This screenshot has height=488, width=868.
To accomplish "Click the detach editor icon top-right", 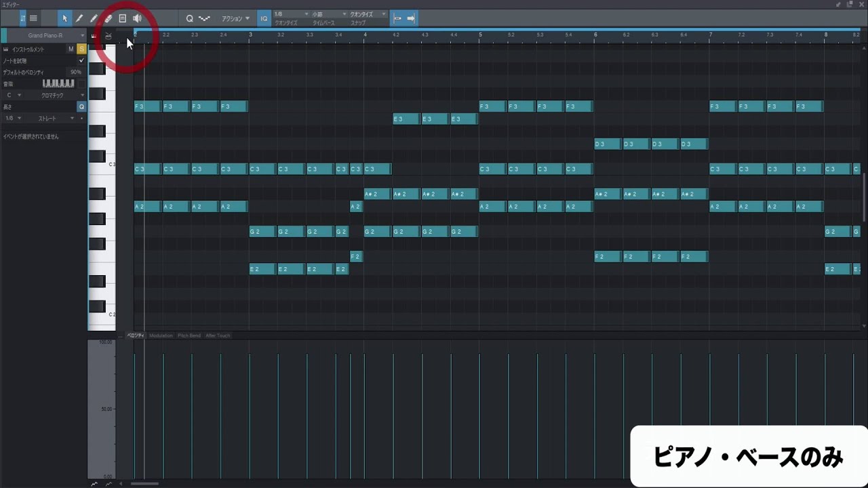I will 850,4.
